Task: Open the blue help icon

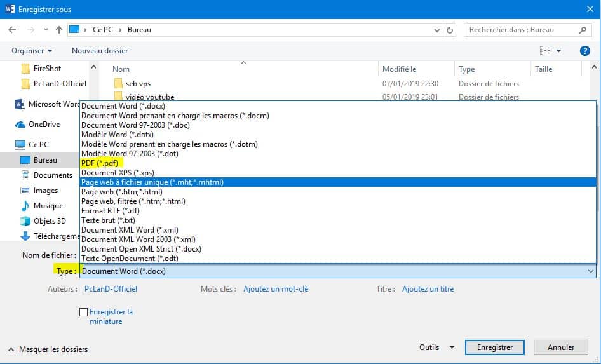Action: point(585,51)
